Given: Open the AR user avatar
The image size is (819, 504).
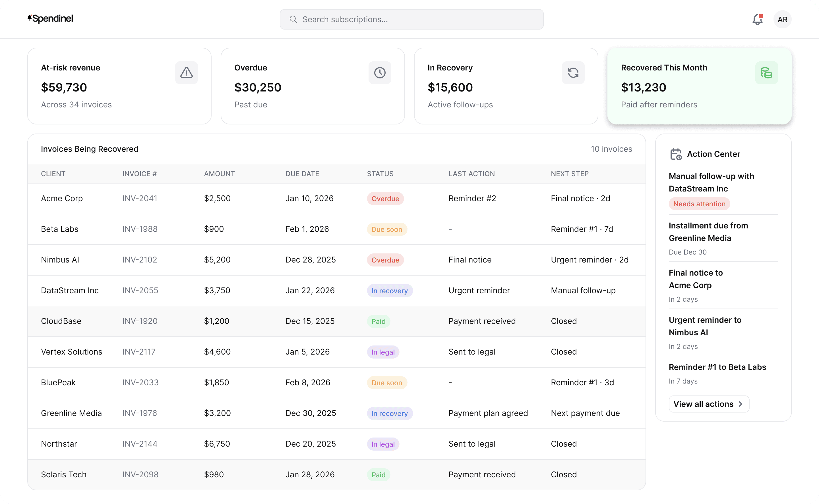Looking at the screenshot, I should coord(782,19).
